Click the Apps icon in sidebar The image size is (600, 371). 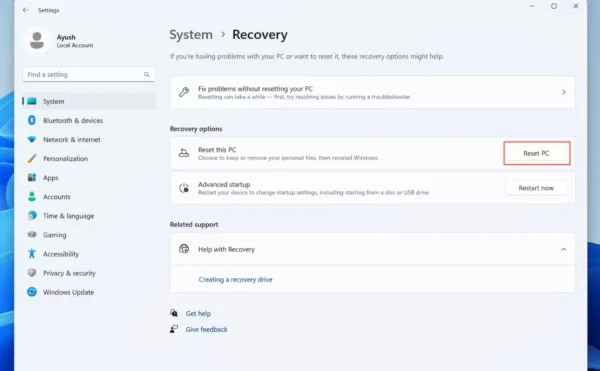[32, 177]
